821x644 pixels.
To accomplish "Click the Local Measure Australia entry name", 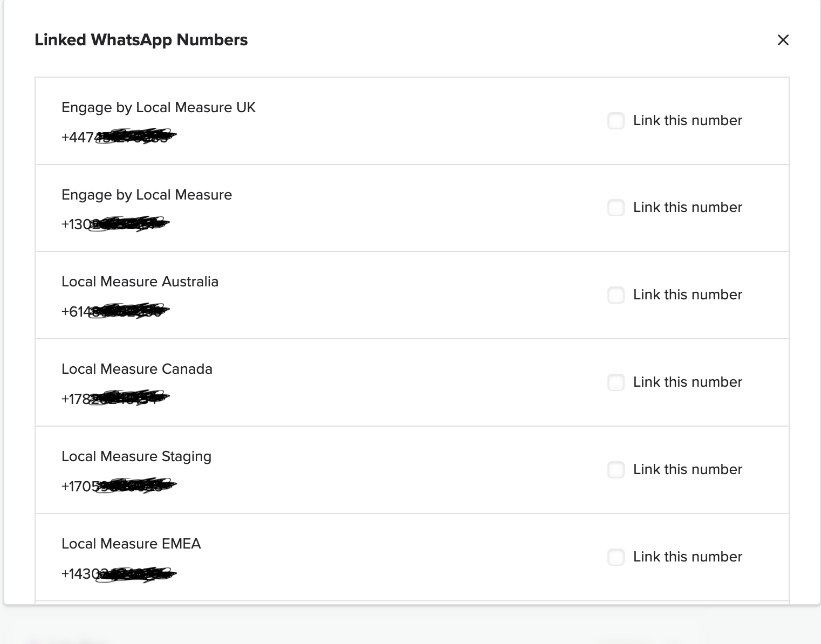I will (140, 282).
